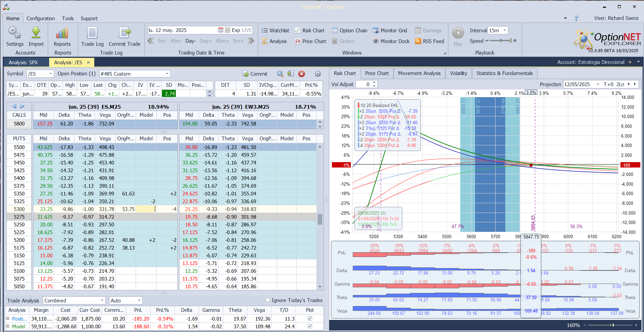This screenshot has width=644, height=332.
Task: Click the 2Ln projection lines label
Action: [620, 84]
